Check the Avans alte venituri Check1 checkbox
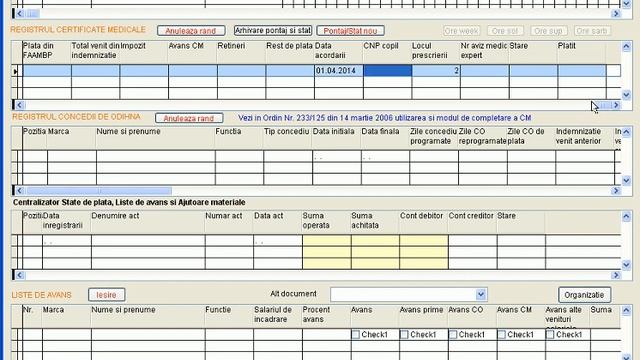Image resolution: width=640 pixels, height=360 pixels. coord(550,335)
